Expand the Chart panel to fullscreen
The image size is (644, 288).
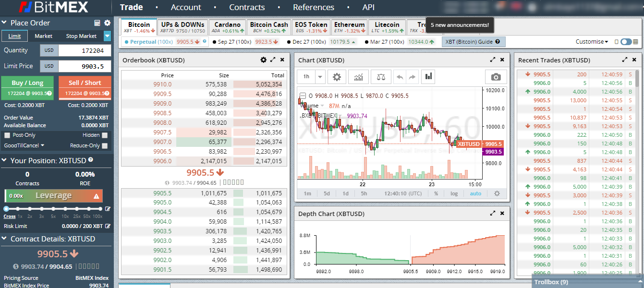(493, 60)
